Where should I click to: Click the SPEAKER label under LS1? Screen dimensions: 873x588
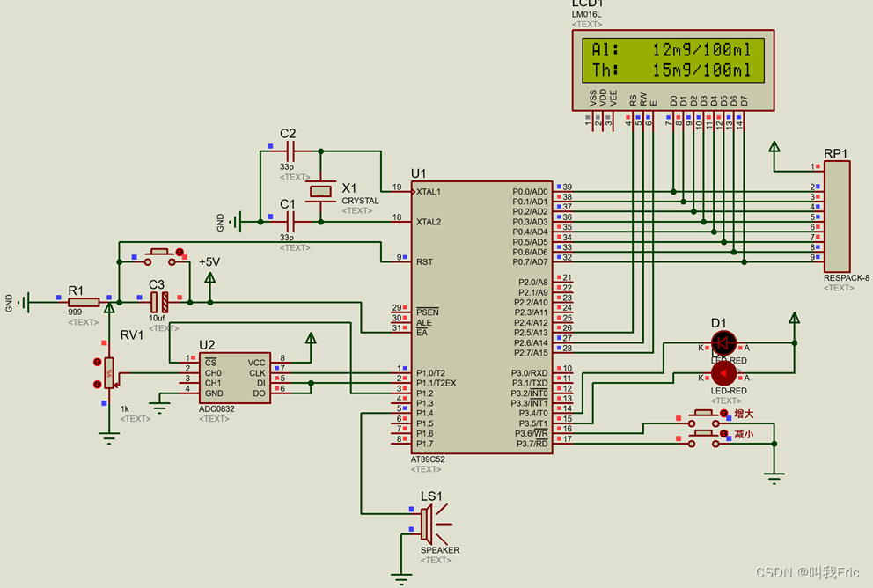coord(440,550)
